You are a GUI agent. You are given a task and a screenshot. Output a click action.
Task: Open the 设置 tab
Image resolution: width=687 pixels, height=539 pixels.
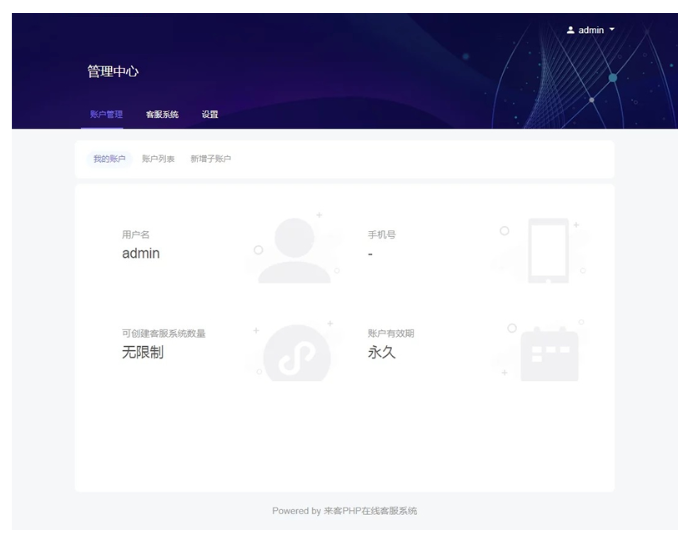tap(210, 115)
